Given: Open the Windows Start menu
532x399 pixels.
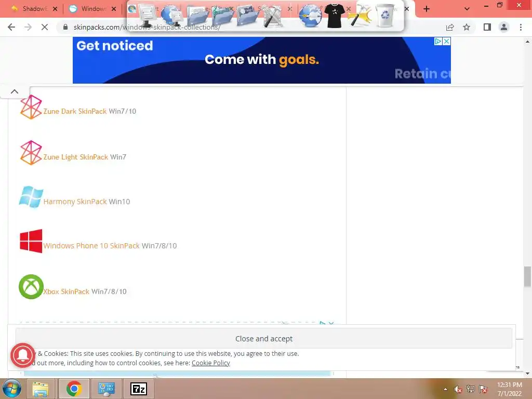Looking at the screenshot, I should click(x=12, y=389).
